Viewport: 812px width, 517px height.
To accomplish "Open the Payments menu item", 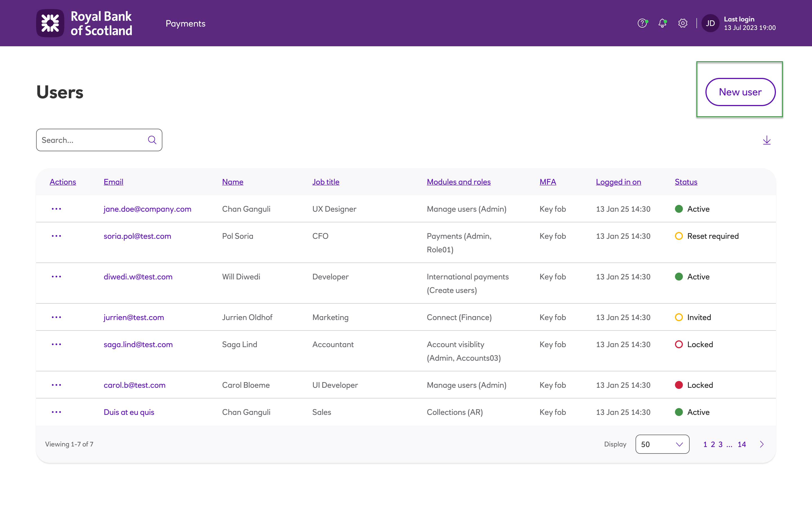I will [186, 23].
